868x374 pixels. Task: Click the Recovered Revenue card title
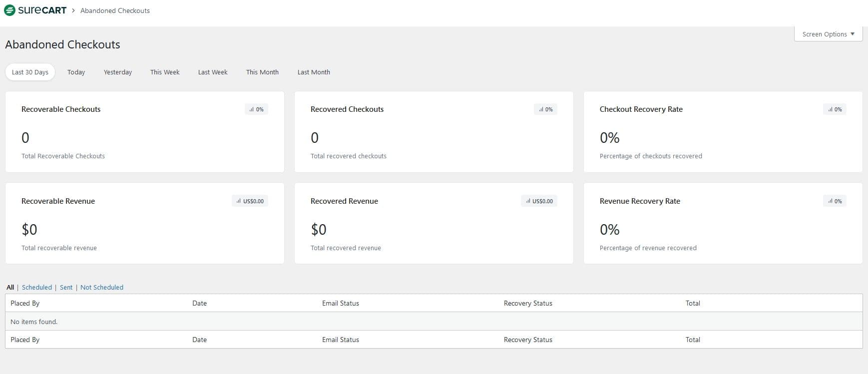(x=344, y=201)
